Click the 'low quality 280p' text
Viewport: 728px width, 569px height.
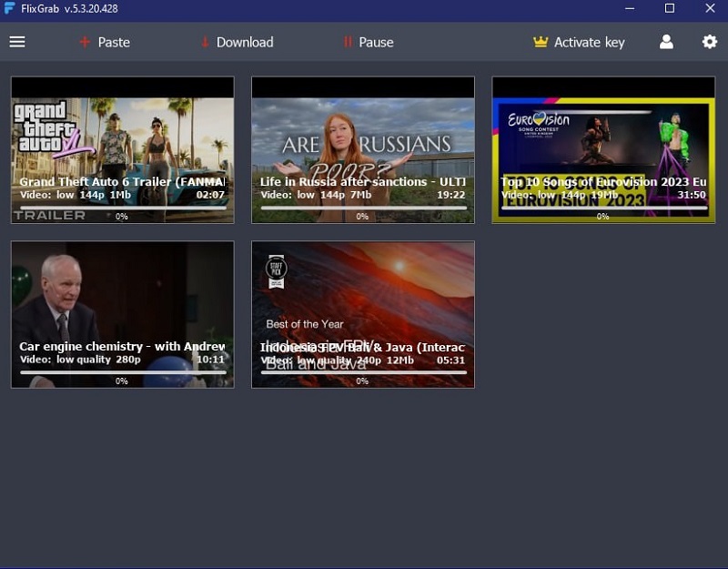[x=98, y=360]
